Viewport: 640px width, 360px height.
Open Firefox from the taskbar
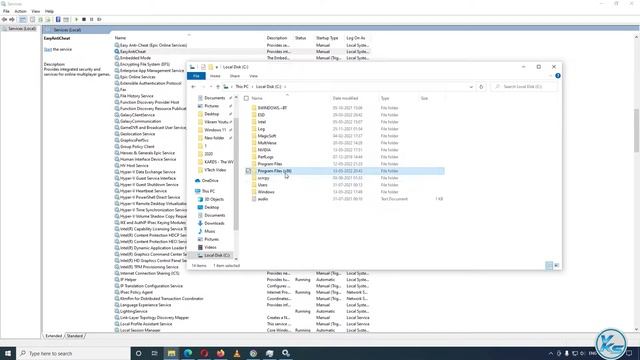pyautogui.click(x=220, y=353)
